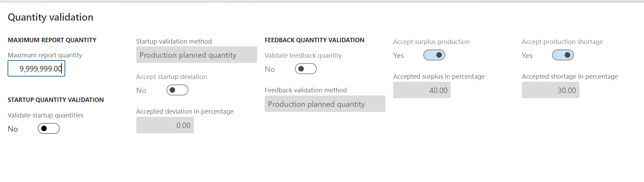This screenshot has width=644, height=182.
Task: Click the Maximum report quantity input field
Action: click(36, 69)
